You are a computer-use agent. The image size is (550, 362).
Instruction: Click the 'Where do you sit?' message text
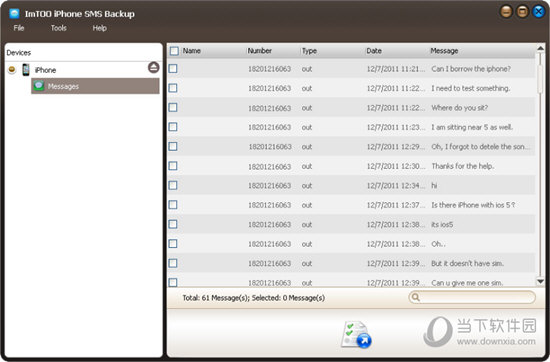coord(460,108)
